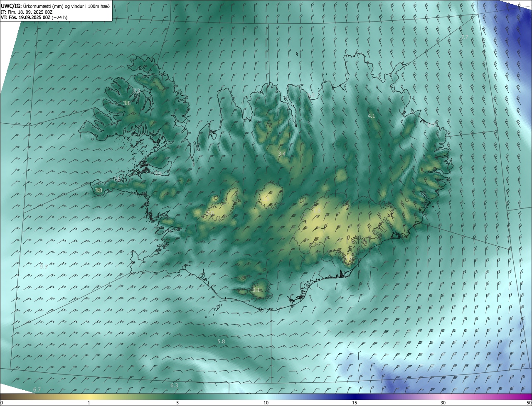Click the initial time 'IT: Fim. 18. 09. 2025 00Z'
This screenshot has height=406, width=532.
[x=26, y=12]
